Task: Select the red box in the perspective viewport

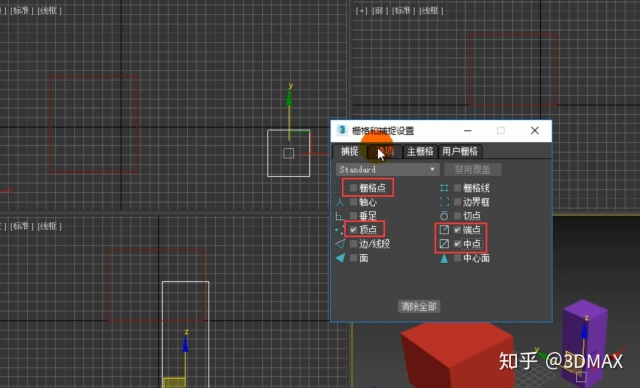Action: click(x=457, y=355)
